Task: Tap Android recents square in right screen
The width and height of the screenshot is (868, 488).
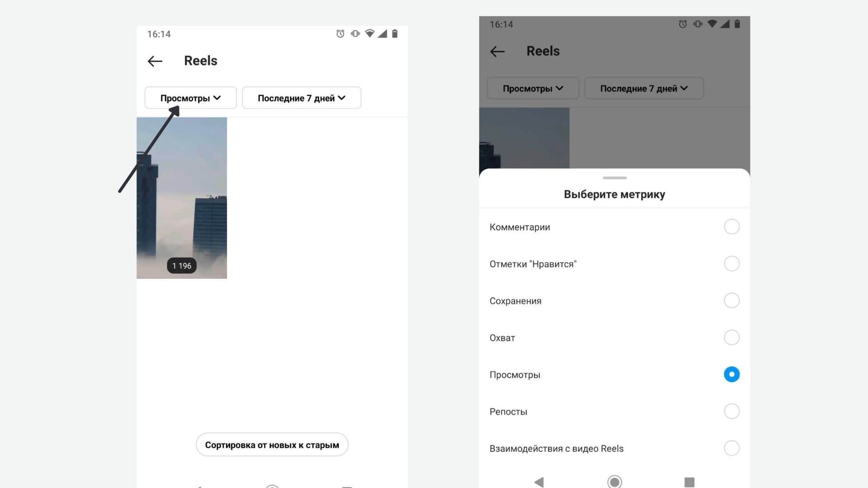Action: [689, 482]
